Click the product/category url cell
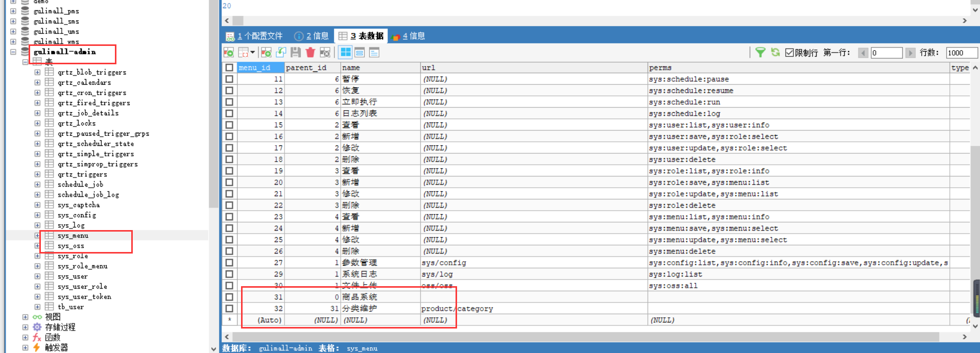 click(x=533, y=309)
